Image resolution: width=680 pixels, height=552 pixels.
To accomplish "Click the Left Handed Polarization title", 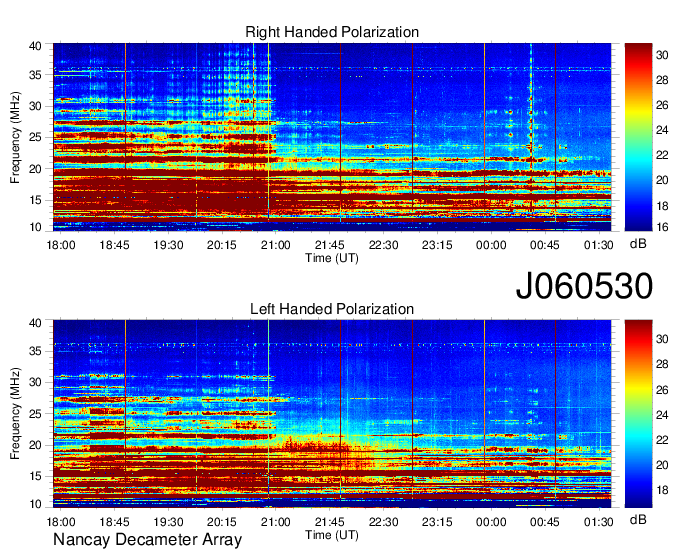I will coord(332,309).
